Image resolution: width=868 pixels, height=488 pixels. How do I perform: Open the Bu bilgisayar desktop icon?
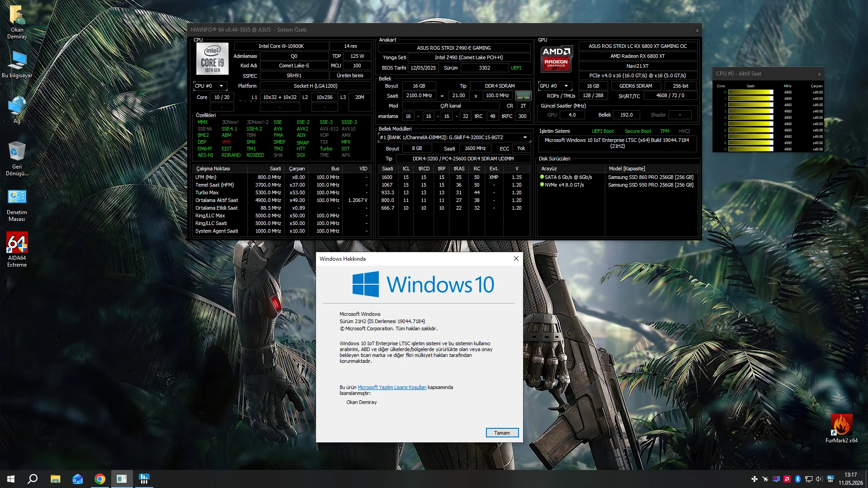(17, 64)
